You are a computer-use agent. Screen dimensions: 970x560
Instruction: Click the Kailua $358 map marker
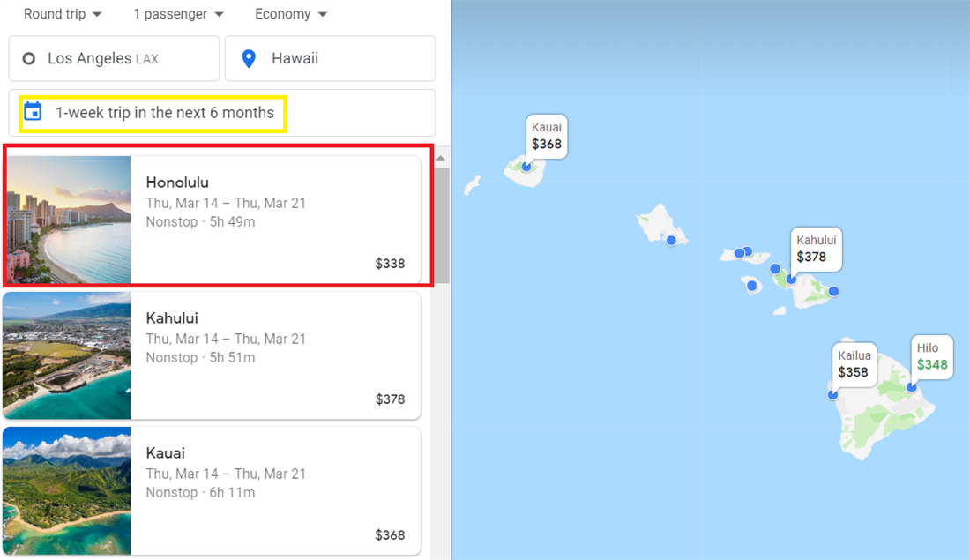point(854,364)
